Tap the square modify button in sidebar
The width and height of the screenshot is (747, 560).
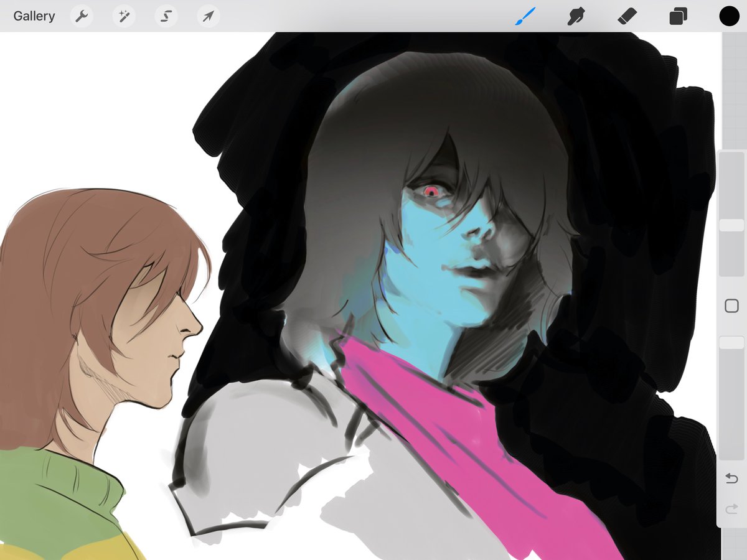click(x=731, y=306)
